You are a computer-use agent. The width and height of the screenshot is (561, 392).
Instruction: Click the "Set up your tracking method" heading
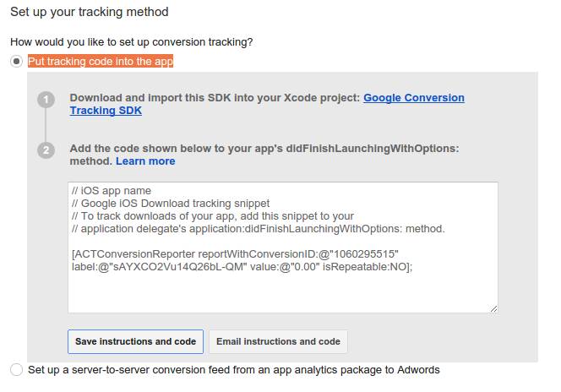coord(89,13)
